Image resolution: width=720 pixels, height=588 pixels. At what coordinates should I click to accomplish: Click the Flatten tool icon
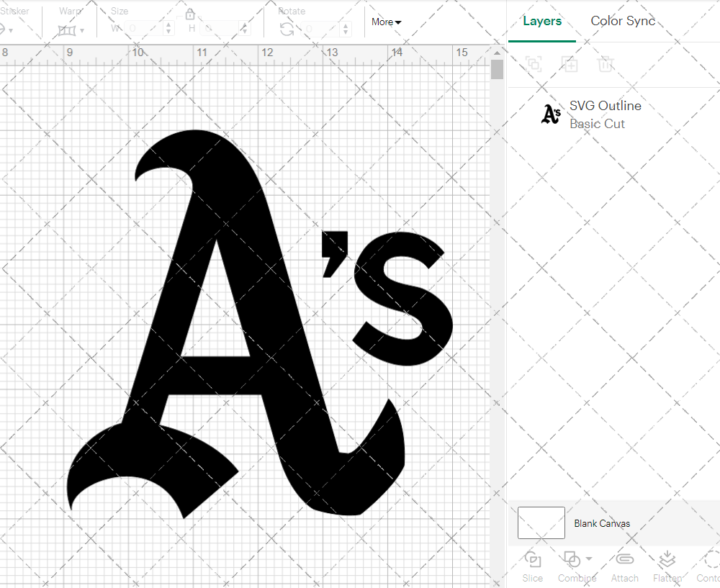(x=667, y=559)
